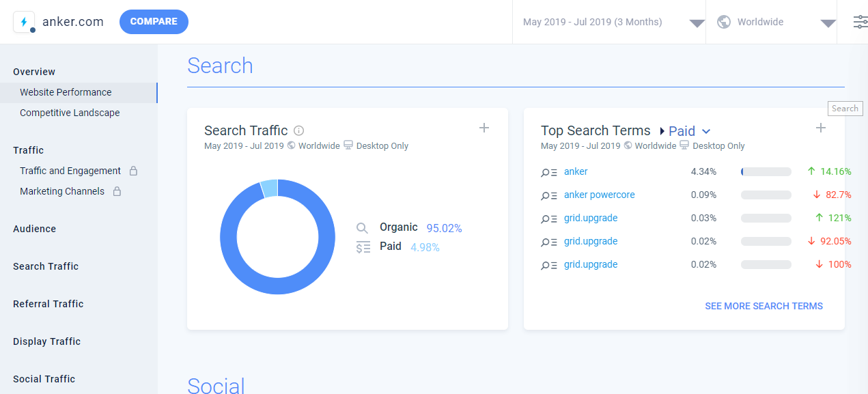
Task: Click the plus icon on Top Search Terms card
Action: [821, 128]
